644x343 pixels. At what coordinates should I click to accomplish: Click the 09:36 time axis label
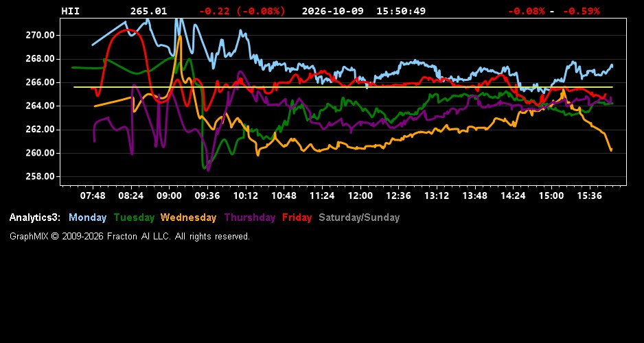tap(207, 196)
